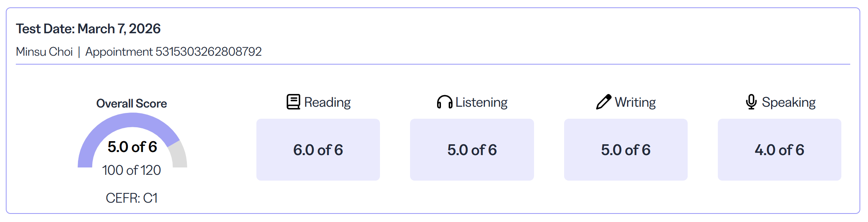Screen dimensions: 868x222
Task: Click the Listening section label
Action: coord(481,102)
